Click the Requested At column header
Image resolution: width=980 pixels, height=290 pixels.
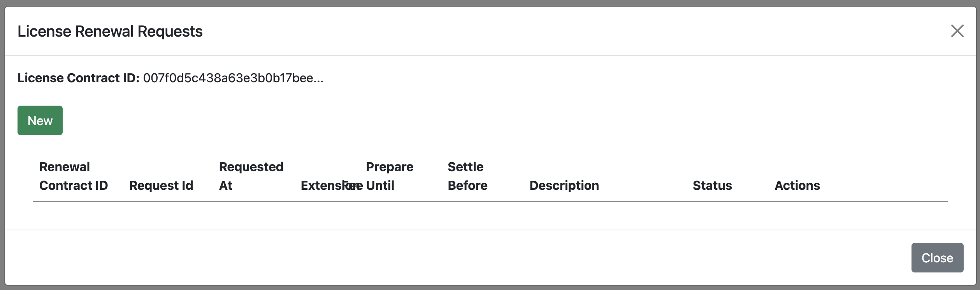251,176
